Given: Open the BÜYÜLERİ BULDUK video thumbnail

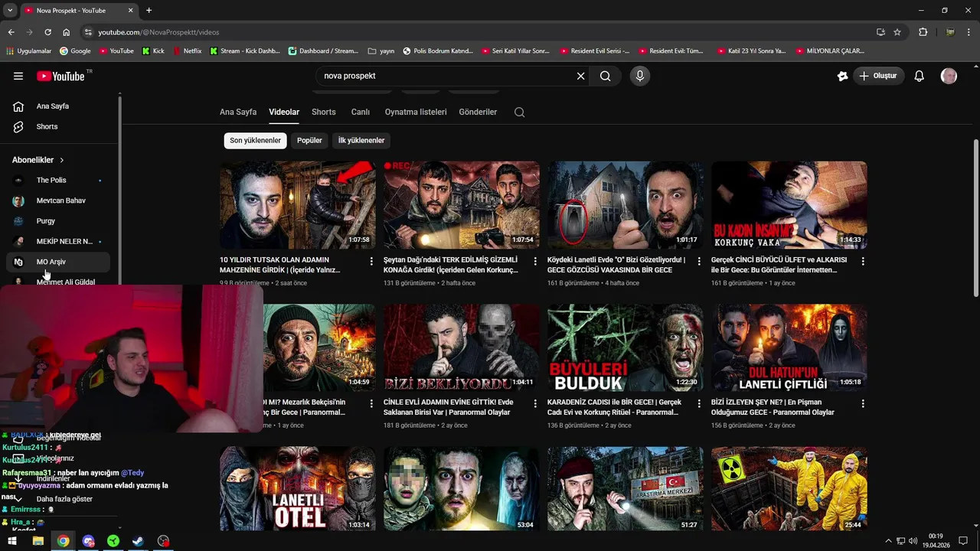Looking at the screenshot, I should [x=626, y=347].
